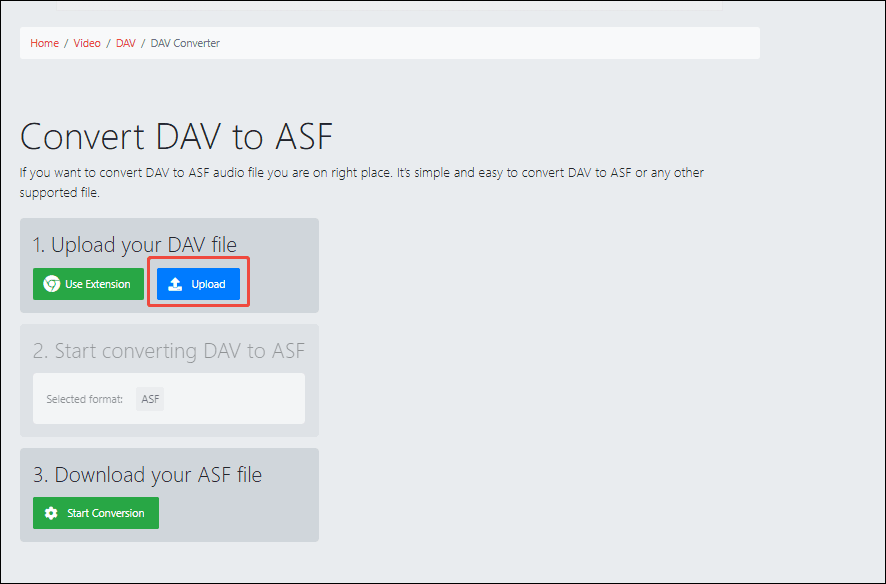Open the DAV breadcrumb link
Image resolution: width=886 pixels, height=584 pixels.
[x=125, y=43]
